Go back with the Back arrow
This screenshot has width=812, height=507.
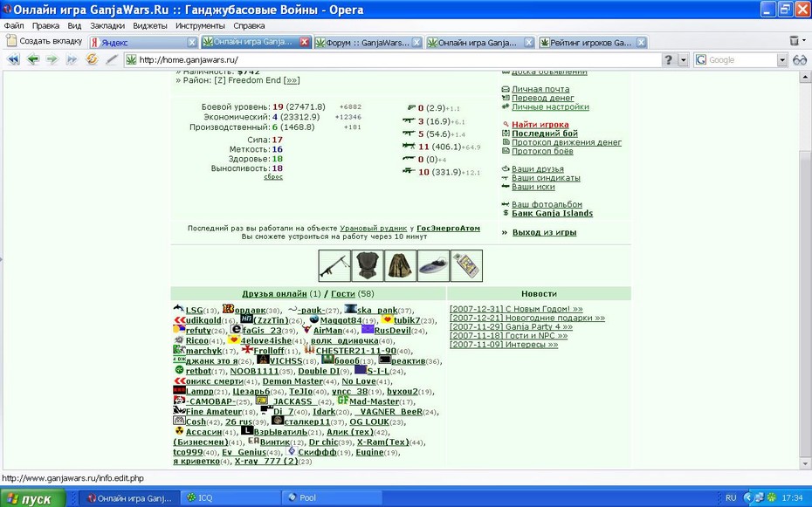33,59
